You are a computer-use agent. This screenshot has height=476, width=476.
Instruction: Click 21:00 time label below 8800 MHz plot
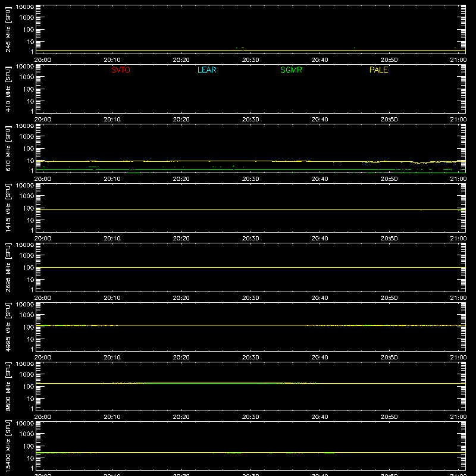(x=458, y=417)
